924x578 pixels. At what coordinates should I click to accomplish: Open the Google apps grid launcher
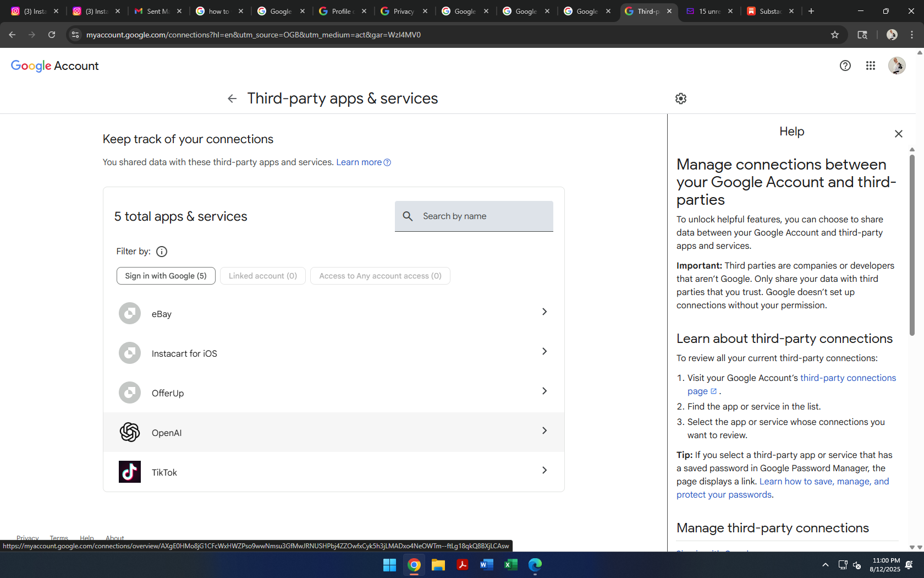coord(871,66)
